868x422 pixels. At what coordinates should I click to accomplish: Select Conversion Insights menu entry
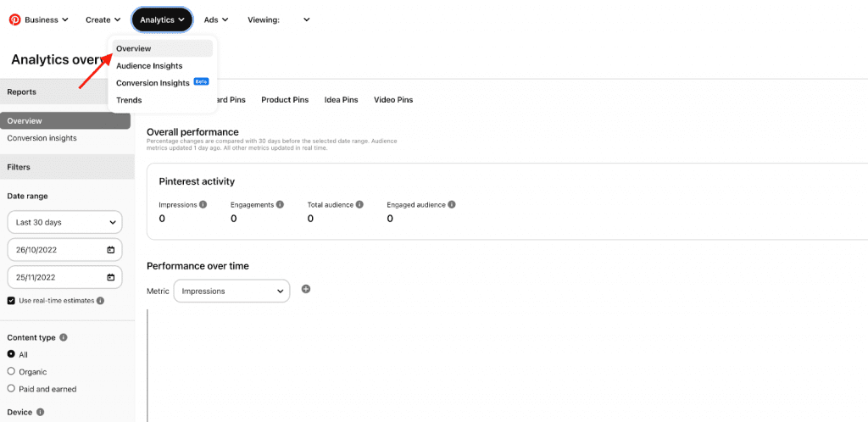pos(153,83)
